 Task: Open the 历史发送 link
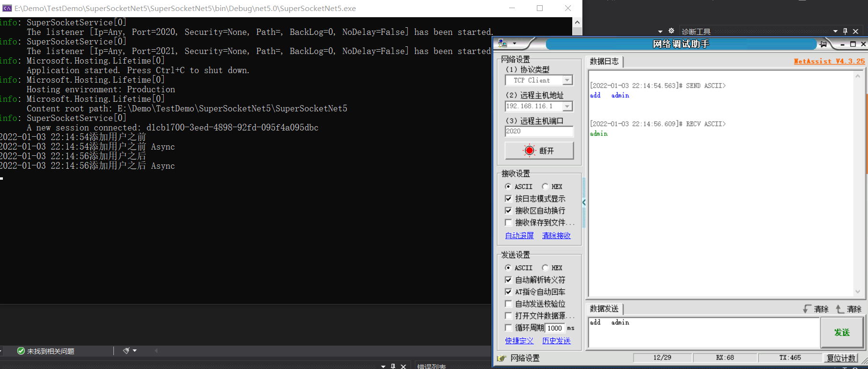tap(556, 340)
